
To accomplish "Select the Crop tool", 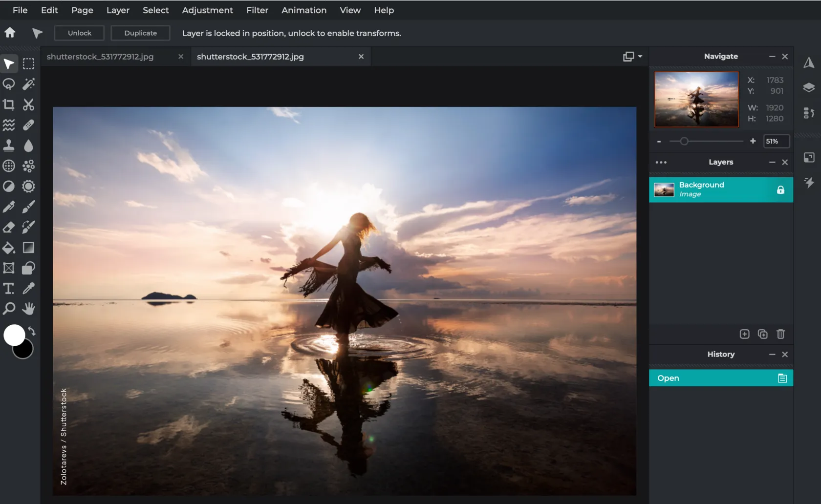I will pos(9,105).
